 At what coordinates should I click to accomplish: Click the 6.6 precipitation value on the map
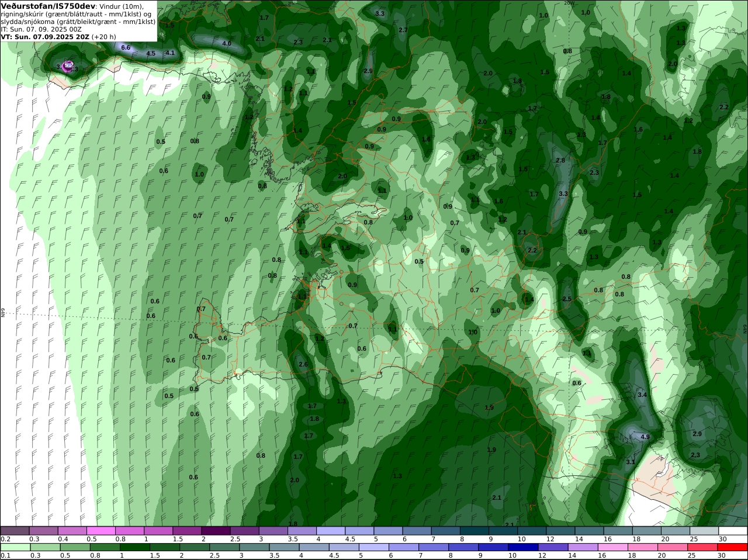click(126, 47)
